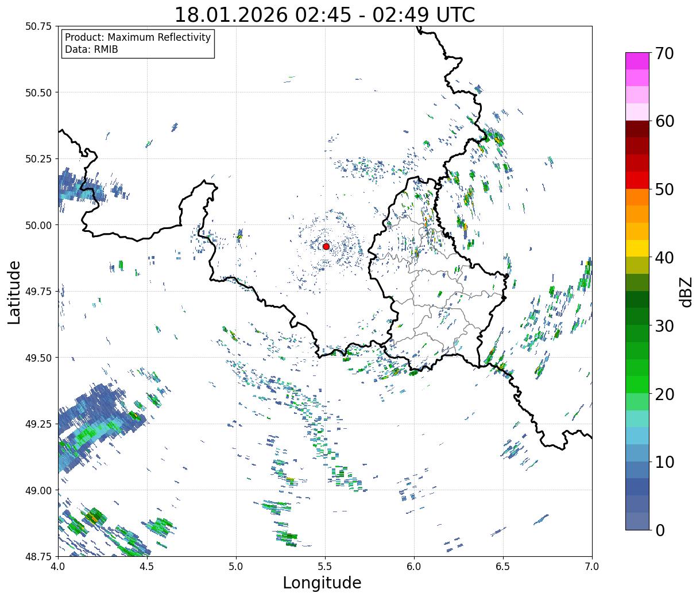The height and width of the screenshot is (597, 700).
Task: Click the latitude tick label 49.50
Action: pyautogui.click(x=39, y=358)
